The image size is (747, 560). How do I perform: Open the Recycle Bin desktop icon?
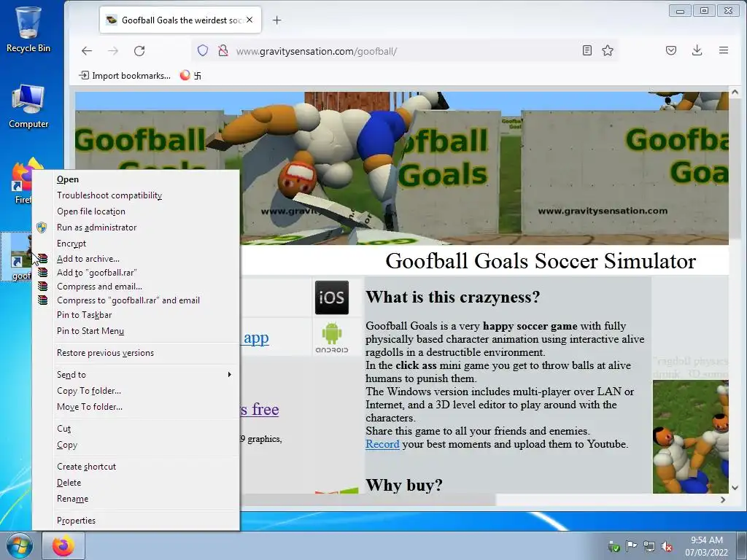[28, 29]
